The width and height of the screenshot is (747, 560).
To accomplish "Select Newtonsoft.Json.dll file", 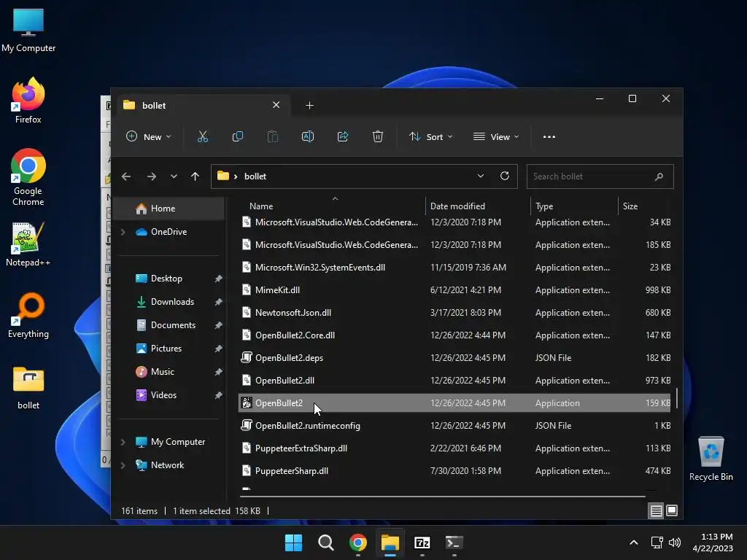I will 454,313.
